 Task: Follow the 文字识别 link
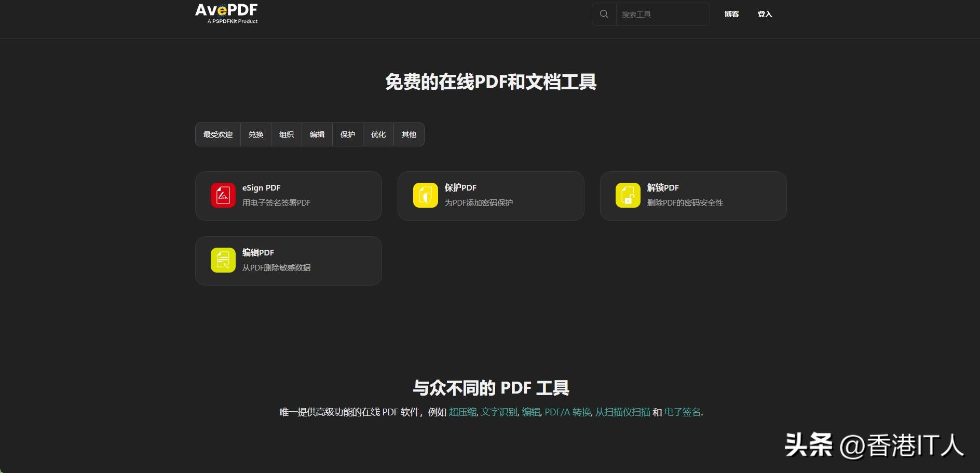[499, 412]
